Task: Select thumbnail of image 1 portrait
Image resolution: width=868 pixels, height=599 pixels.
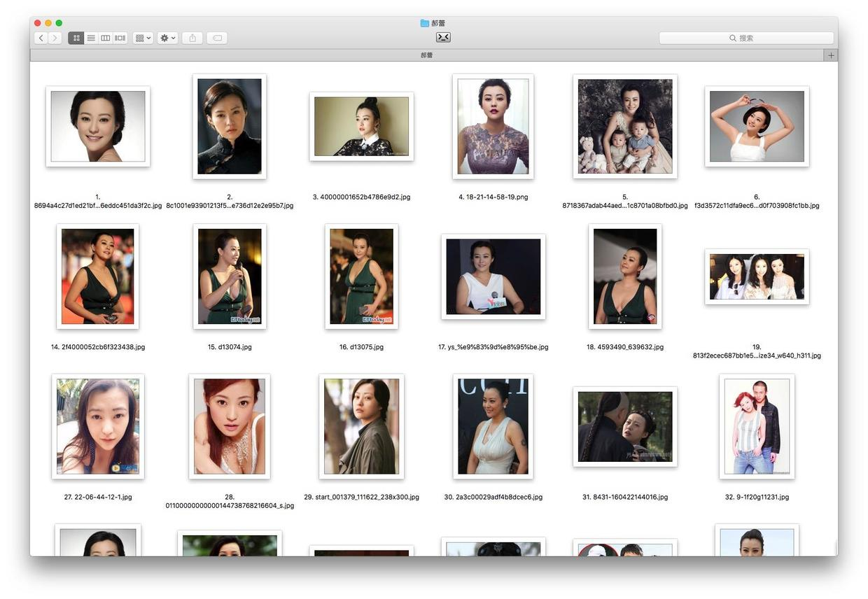Action: [98, 127]
